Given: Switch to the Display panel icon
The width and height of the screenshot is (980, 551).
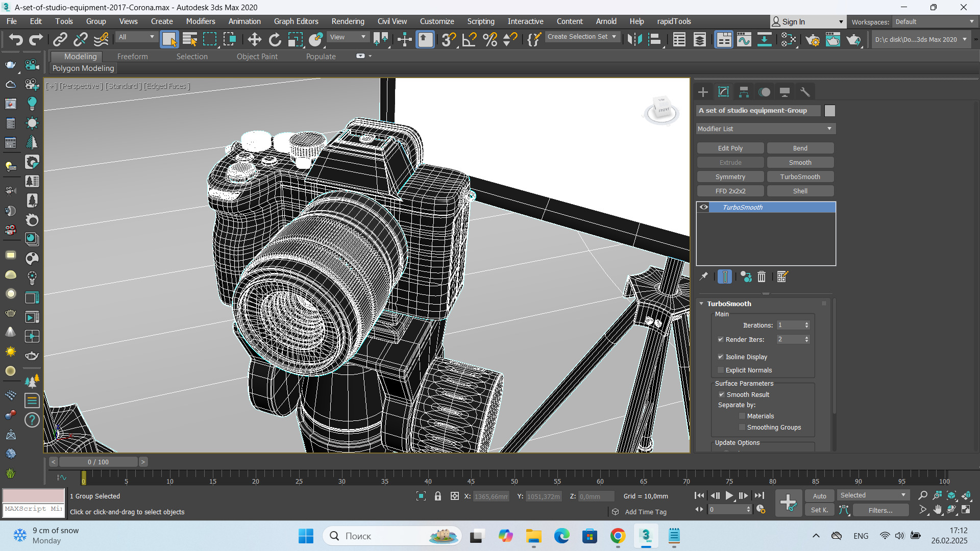Looking at the screenshot, I should [x=785, y=92].
